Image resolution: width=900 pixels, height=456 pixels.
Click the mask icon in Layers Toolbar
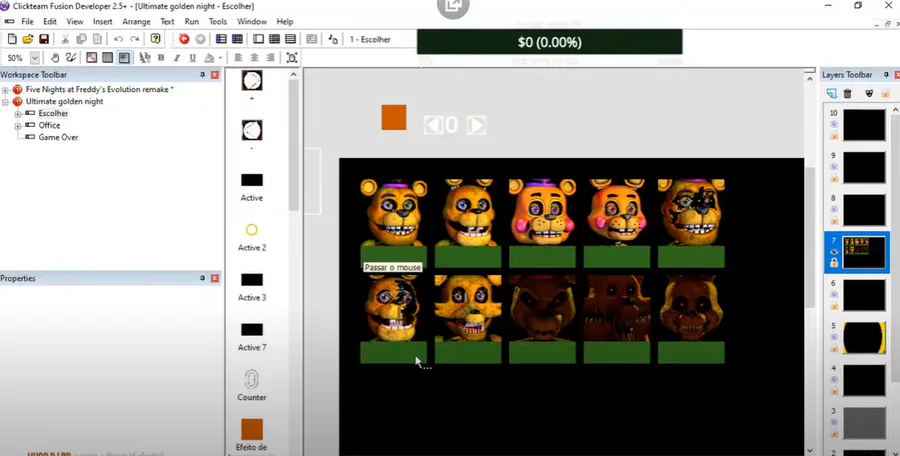coord(869,93)
